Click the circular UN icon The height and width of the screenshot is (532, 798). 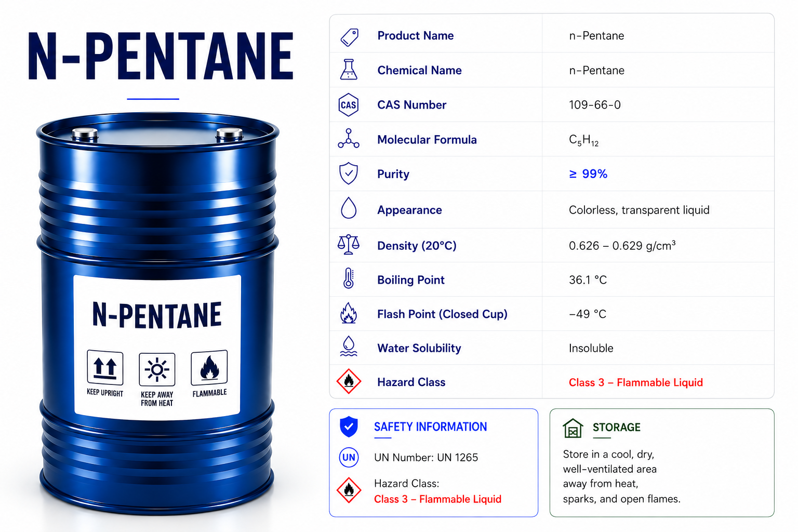(349, 457)
